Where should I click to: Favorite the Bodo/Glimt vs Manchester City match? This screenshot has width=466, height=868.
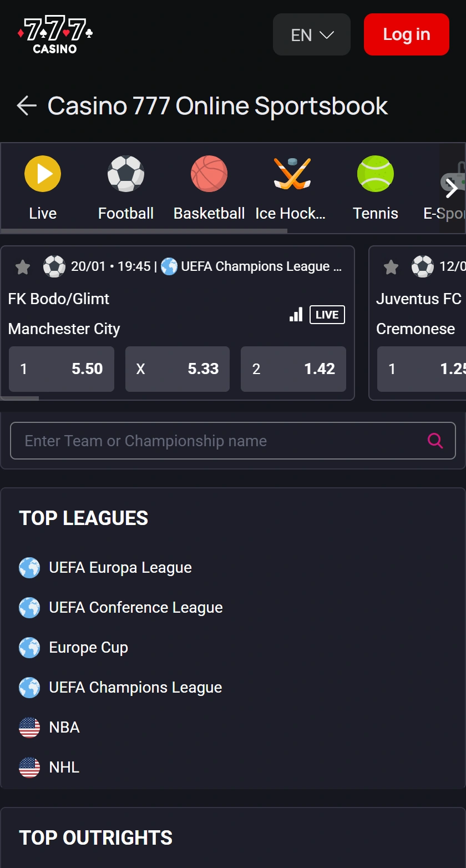[x=23, y=267]
